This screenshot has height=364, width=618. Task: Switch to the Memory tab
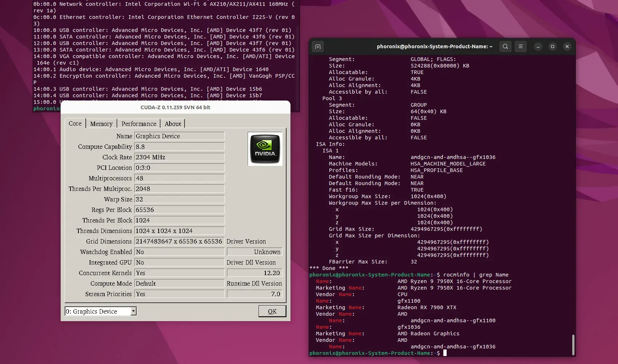pos(101,123)
